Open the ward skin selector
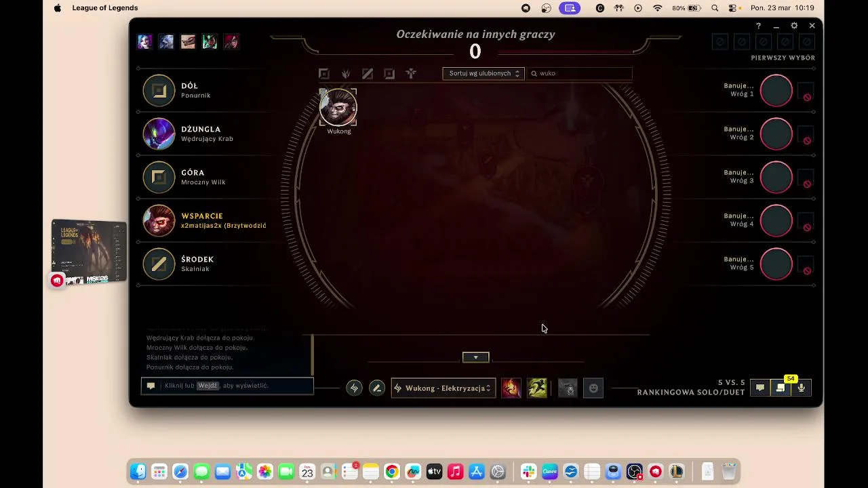The width and height of the screenshot is (868, 488). coord(568,388)
